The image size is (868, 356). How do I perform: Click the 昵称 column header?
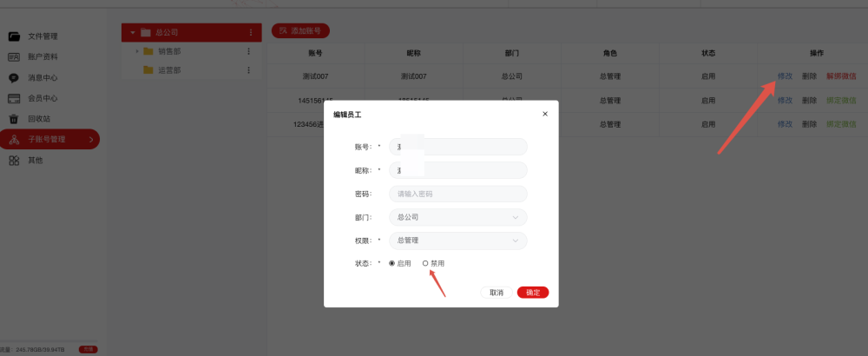click(x=414, y=54)
